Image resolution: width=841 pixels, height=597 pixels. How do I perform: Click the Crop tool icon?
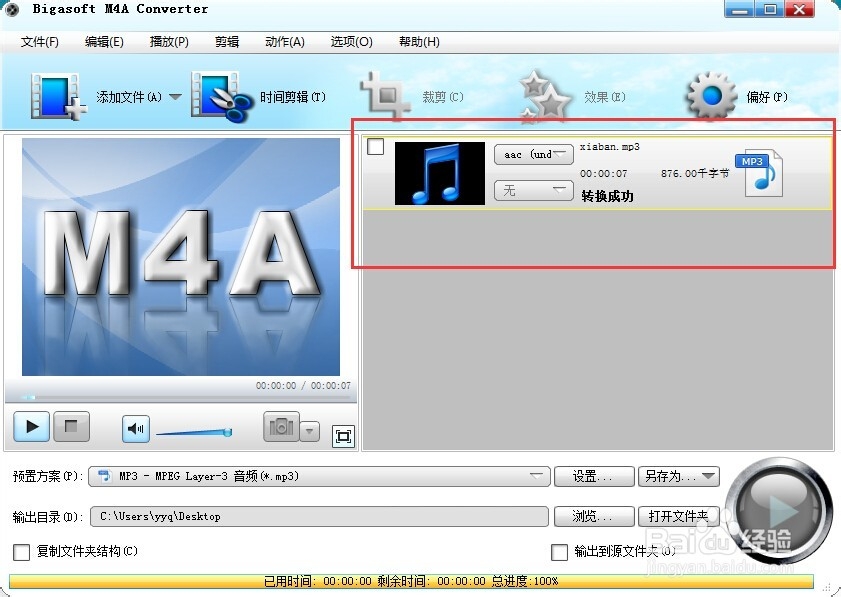(385, 95)
